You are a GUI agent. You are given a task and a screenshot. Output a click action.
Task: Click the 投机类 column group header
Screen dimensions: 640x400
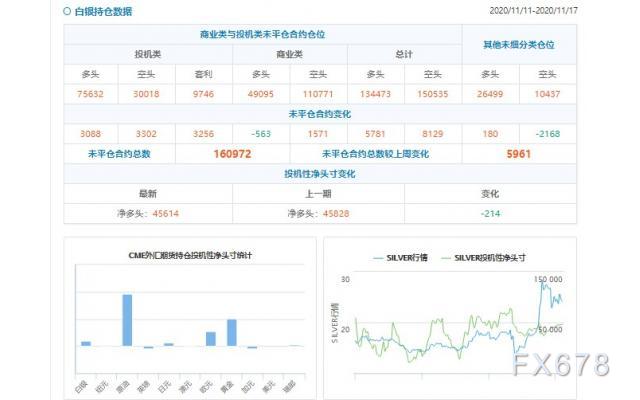(148, 54)
